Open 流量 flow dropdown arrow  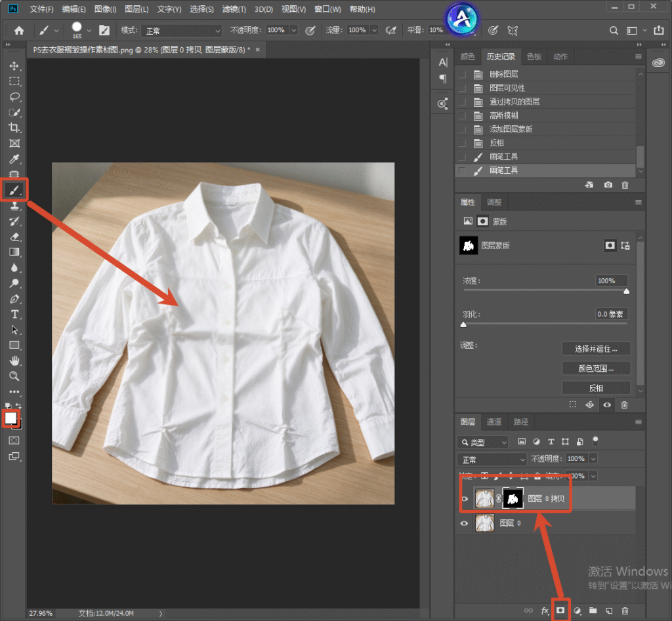tap(375, 30)
